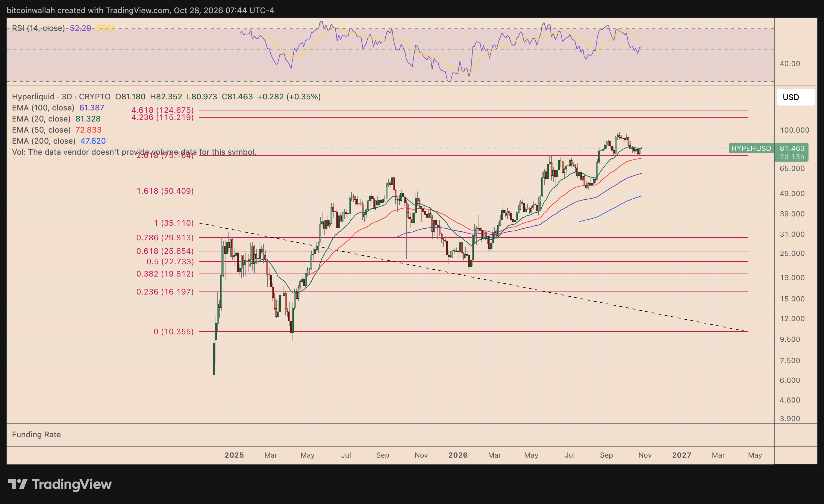The image size is (824, 504).
Task: Click the Funding Rate pane label
Action: click(x=37, y=435)
